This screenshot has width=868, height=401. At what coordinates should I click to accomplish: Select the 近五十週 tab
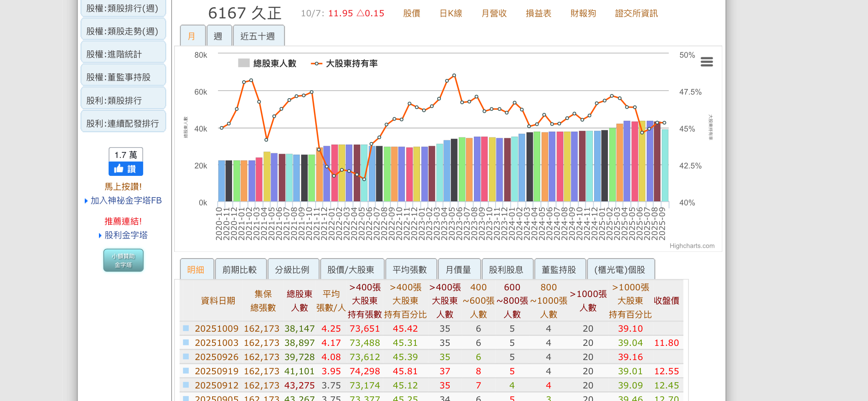[258, 36]
